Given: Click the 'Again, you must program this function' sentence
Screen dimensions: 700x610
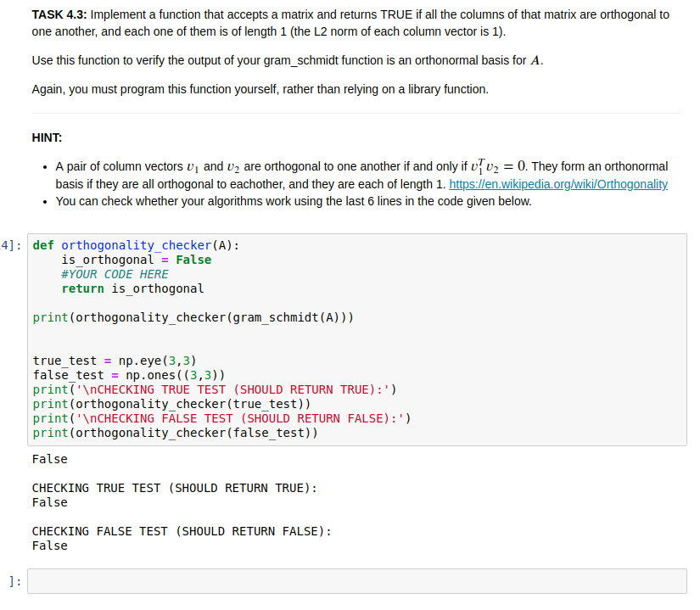Looking at the screenshot, I should click(260, 89).
